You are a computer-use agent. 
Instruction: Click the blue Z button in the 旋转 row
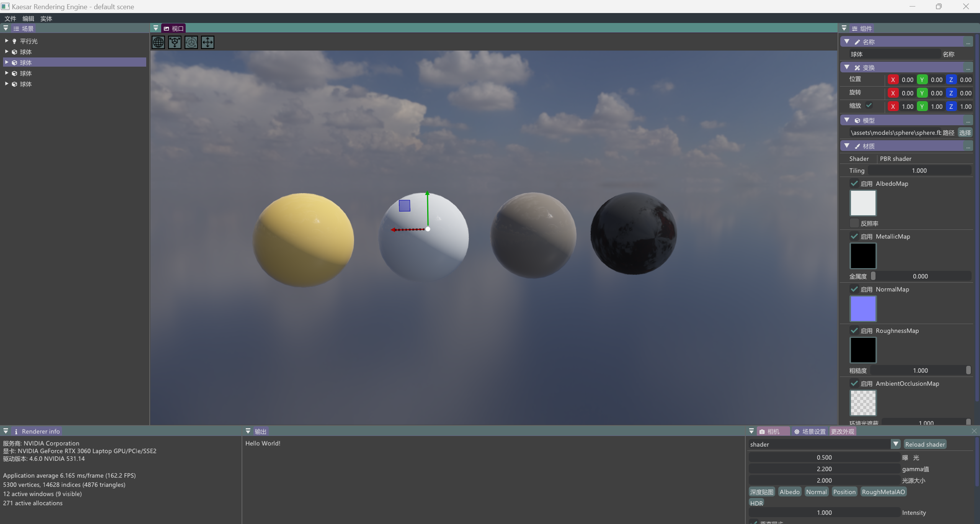pyautogui.click(x=951, y=93)
